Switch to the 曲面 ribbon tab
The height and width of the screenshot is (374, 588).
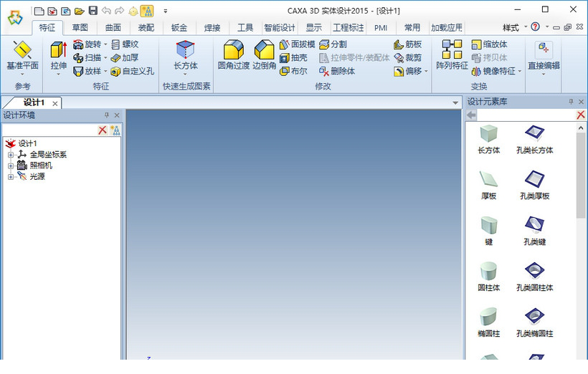tap(113, 27)
